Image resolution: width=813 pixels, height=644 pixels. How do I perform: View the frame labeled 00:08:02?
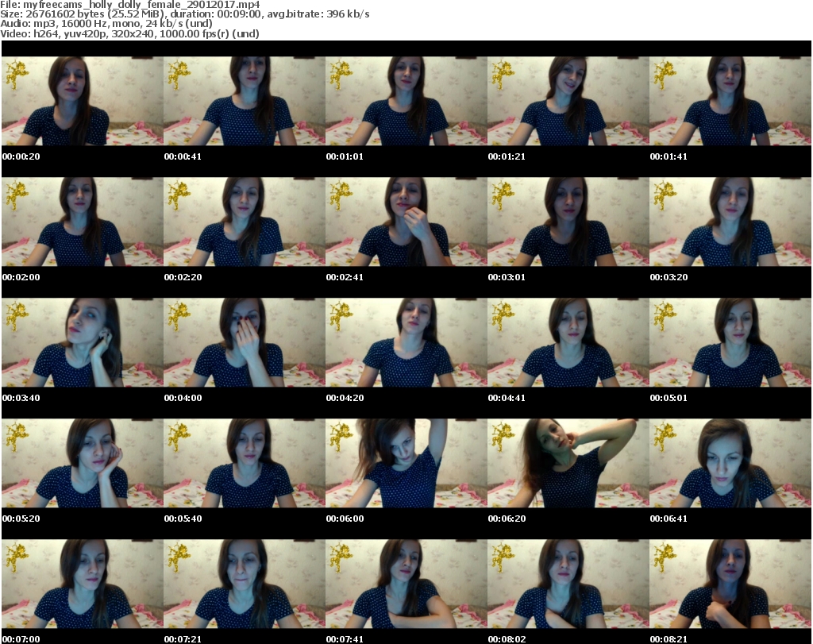[x=568, y=584]
